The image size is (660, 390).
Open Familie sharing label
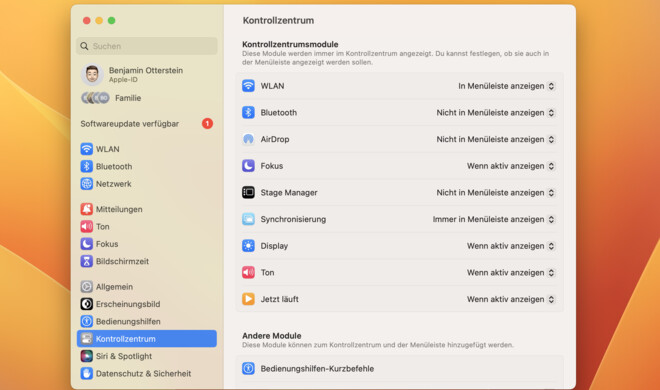click(x=128, y=98)
